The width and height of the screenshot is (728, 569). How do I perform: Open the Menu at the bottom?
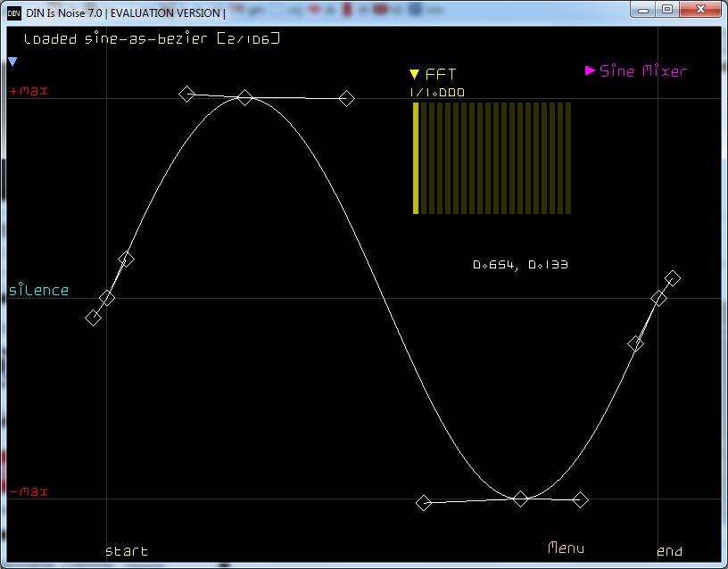pyautogui.click(x=567, y=548)
